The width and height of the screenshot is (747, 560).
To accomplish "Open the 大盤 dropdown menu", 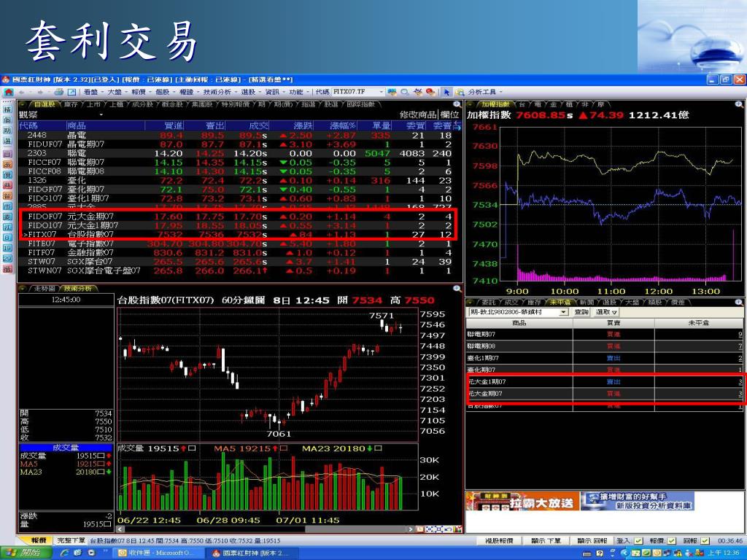I will pos(117,92).
